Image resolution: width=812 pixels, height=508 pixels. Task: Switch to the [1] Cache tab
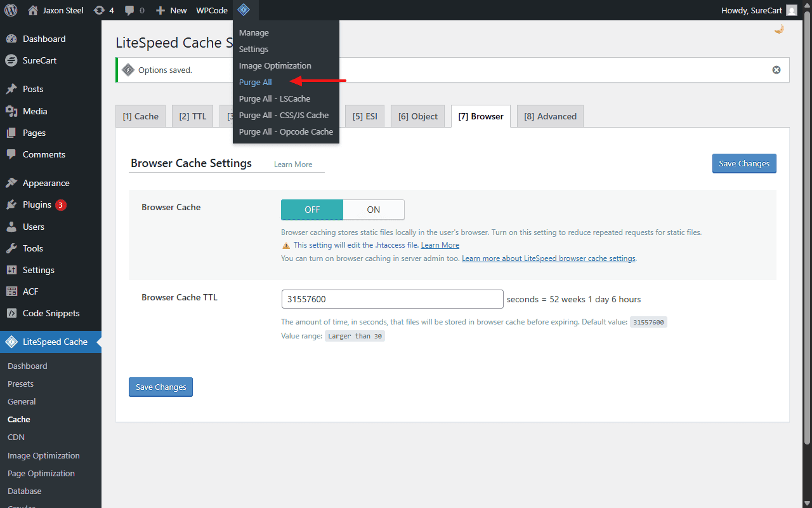141,116
